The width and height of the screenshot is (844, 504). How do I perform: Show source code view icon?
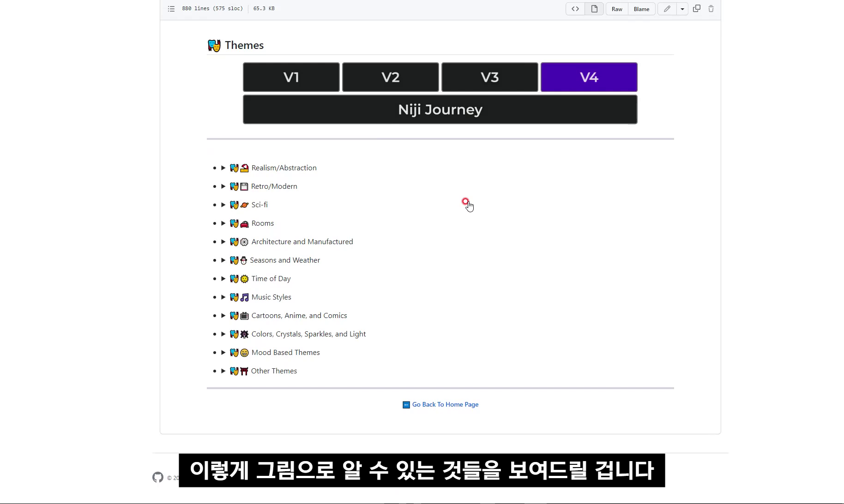[x=575, y=9]
